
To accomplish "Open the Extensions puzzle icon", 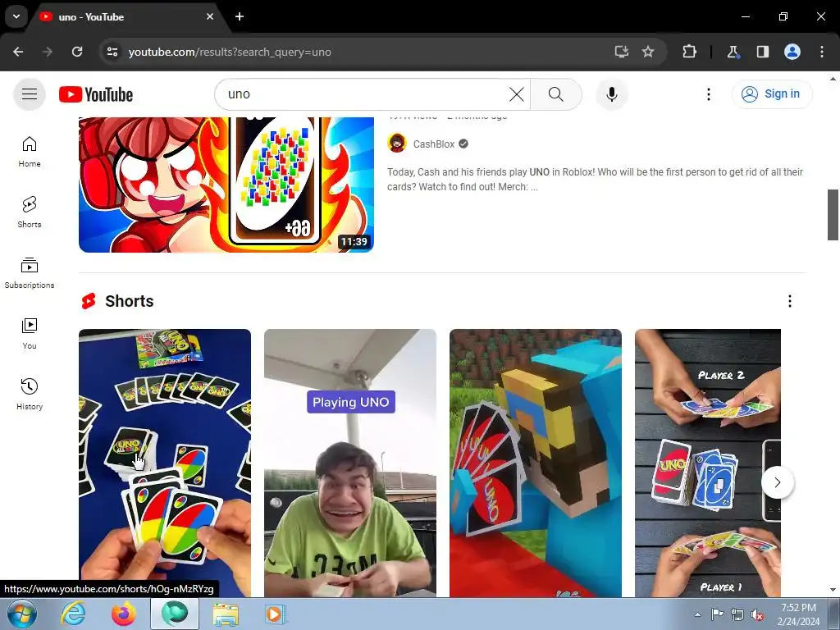I will 689,52.
